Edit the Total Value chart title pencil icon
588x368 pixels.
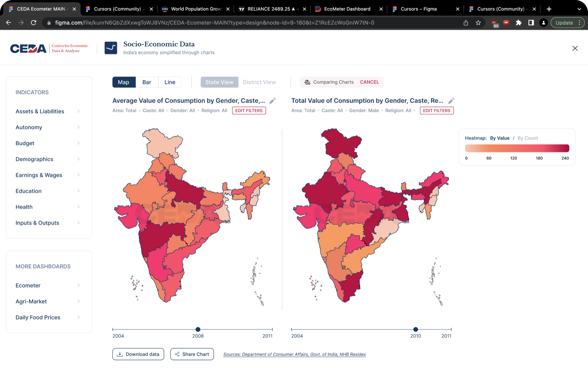pos(451,101)
